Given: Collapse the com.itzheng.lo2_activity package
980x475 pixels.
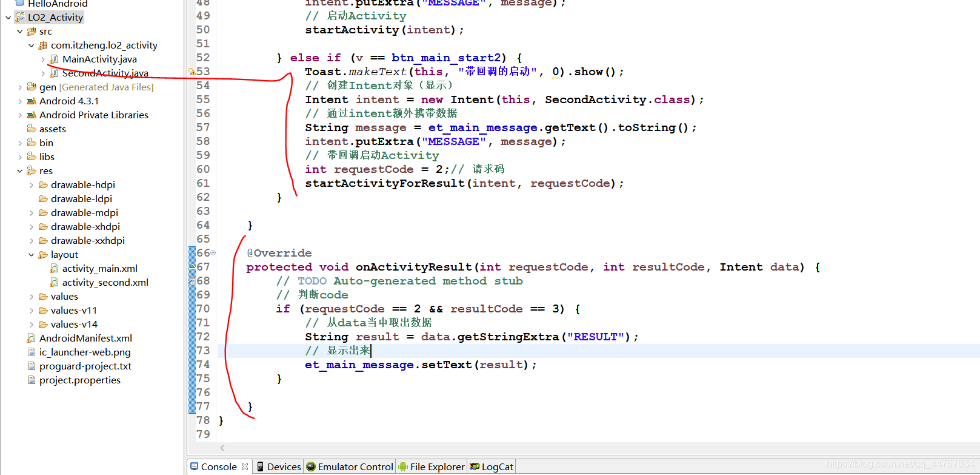Looking at the screenshot, I should 31,45.
